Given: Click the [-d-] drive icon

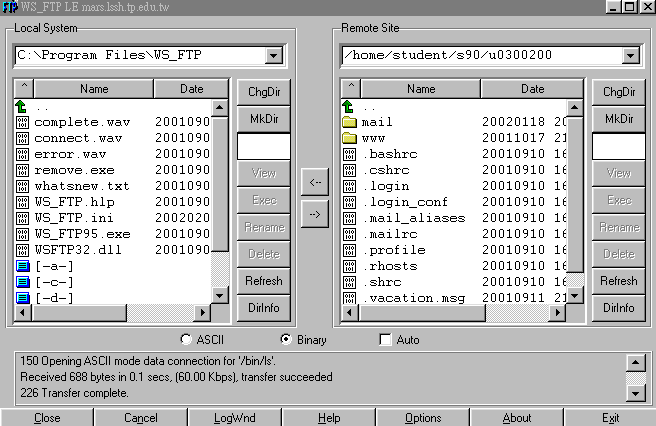Looking at the screenshot, I should coord(23,298).
